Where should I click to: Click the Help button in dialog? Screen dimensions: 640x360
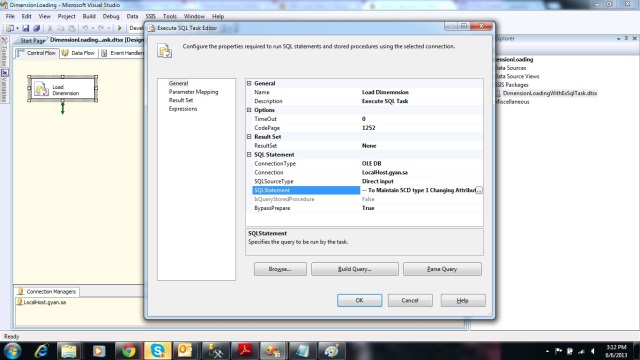point(462,300)
